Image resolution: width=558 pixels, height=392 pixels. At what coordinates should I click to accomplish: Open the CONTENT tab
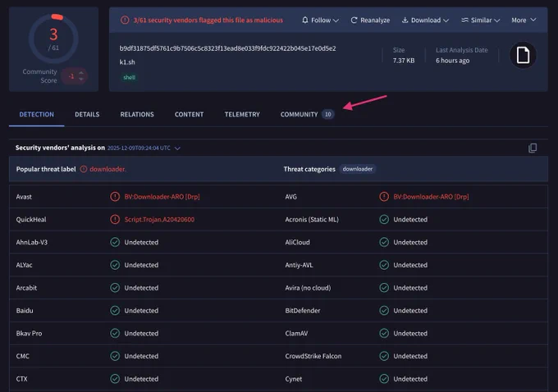(x=189, y=115)
